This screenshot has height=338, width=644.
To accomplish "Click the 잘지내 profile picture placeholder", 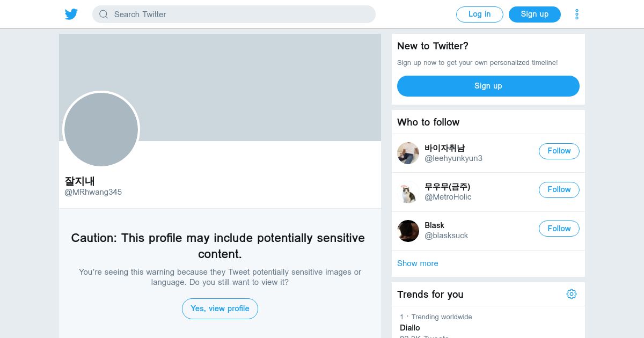I will pyautogui.click(x=101, y=129).
